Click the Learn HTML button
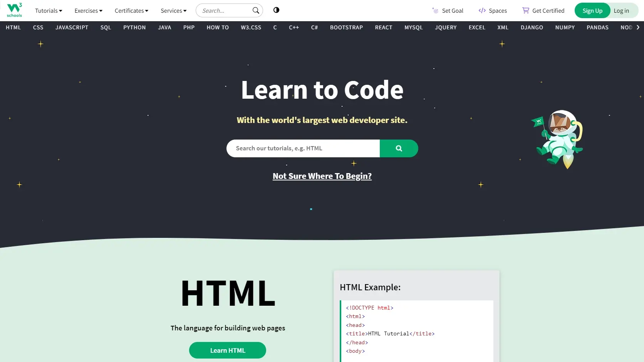This screenshot has width=644, height=362. coord(228,350)
